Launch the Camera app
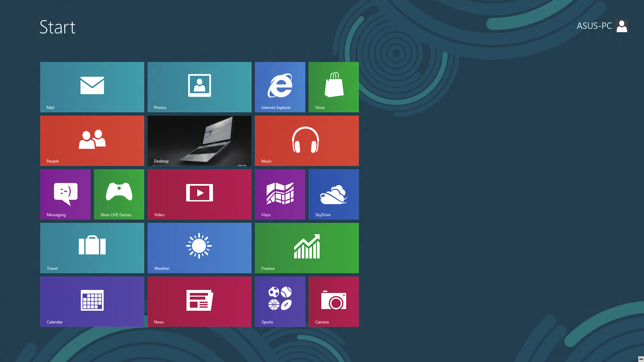The image size is (644, 362). pos(333,301)
